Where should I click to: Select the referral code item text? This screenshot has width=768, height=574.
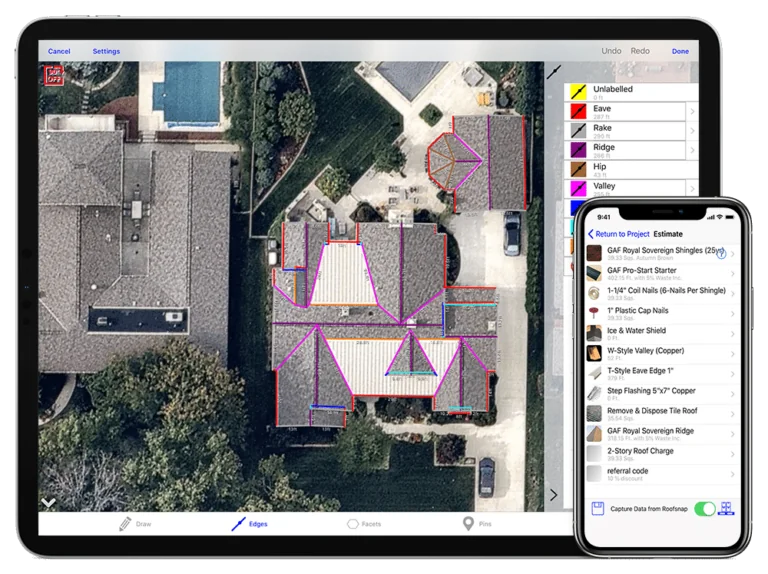click(627, 471)
